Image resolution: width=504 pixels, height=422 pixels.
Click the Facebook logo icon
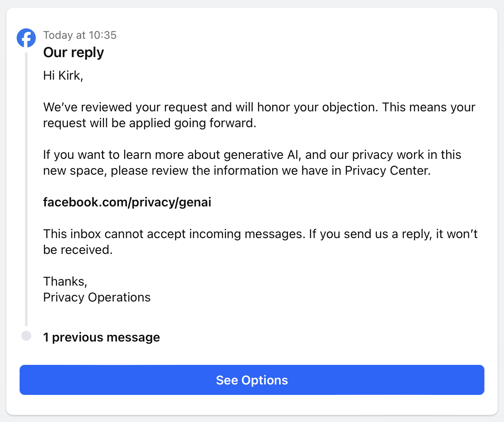26,38
